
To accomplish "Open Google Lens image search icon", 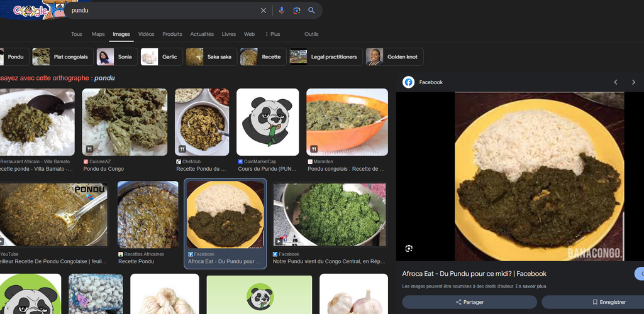I will pos(296,11).
